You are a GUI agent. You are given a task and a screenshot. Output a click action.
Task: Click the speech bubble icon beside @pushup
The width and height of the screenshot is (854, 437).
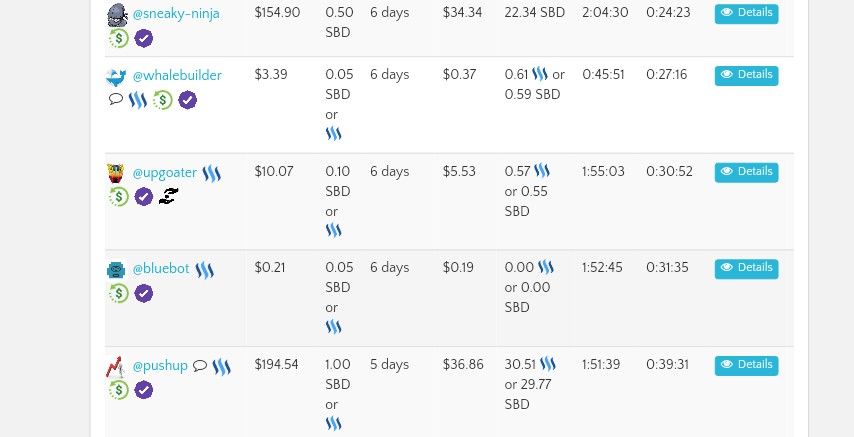point(200,365)
